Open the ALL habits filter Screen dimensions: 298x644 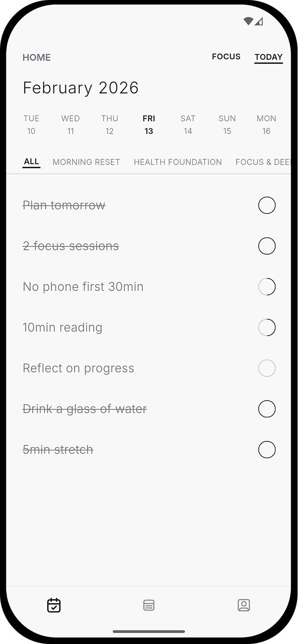(31, 161)
